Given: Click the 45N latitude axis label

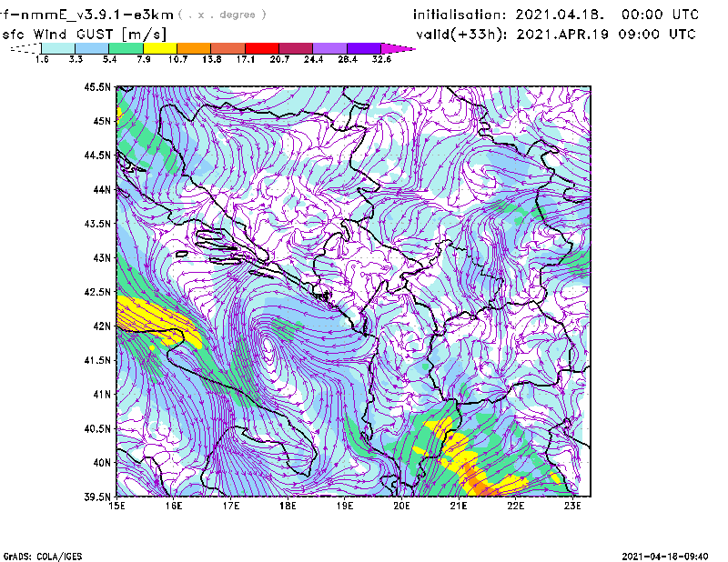Looking at the screenshot, I should coord(102,121).
